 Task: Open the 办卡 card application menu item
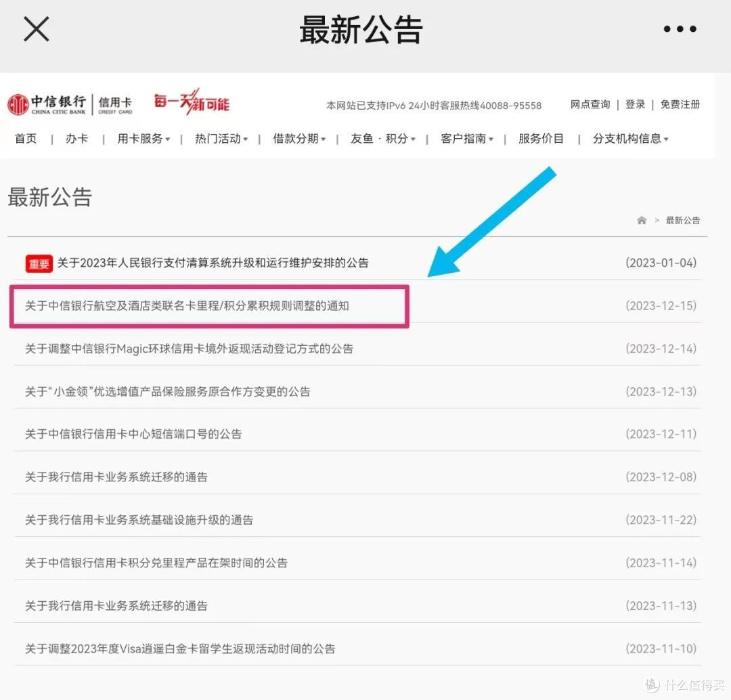pos(77,139)
